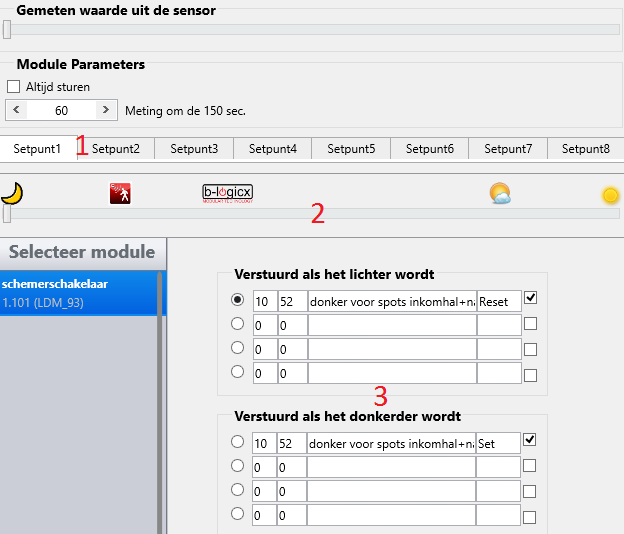Select third radio in 'lichter wordt' group
This screenshot has width=624, height=534.
(238, 347)
